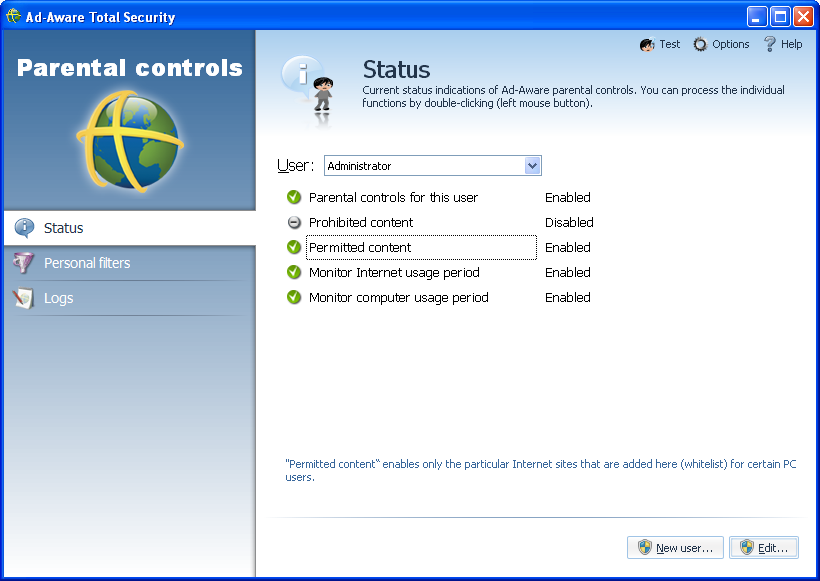This screenshot has width=820, height=581.
Task: Click the blue "Permitted content" whitelist hint text
Action: 541,470
